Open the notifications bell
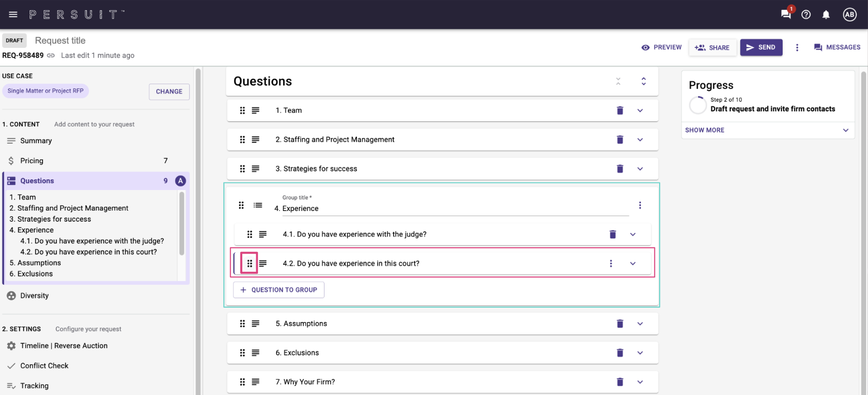 pos(826,14)
